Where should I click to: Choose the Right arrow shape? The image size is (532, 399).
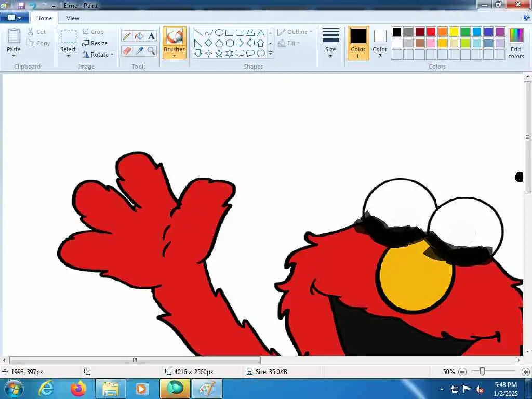tap(240, 43)
